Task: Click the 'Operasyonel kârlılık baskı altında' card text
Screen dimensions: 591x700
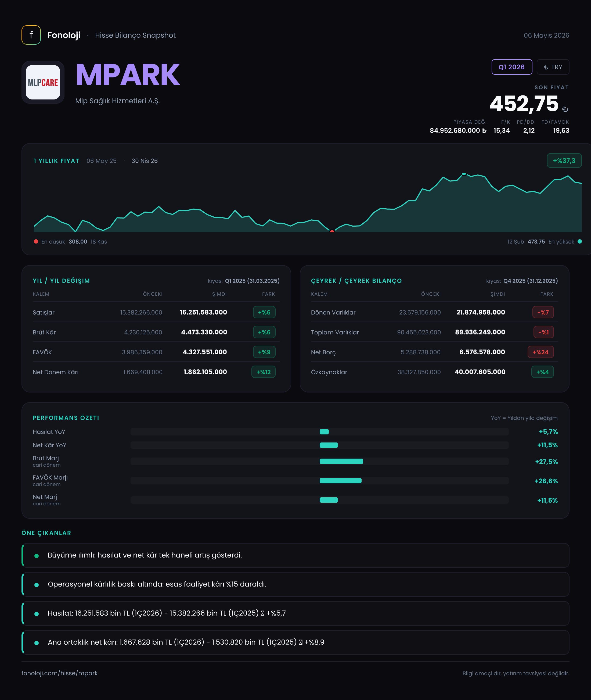Action: [x=157, y=584]
